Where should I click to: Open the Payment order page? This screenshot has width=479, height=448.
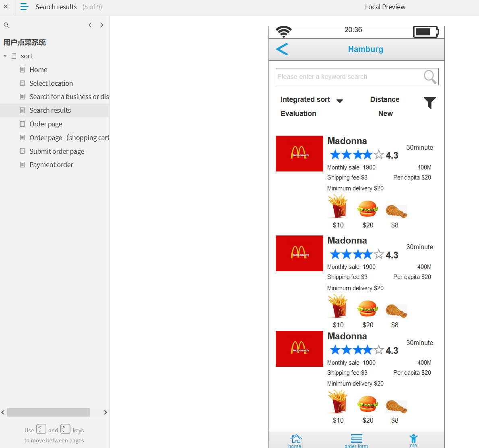pos(51,165)
